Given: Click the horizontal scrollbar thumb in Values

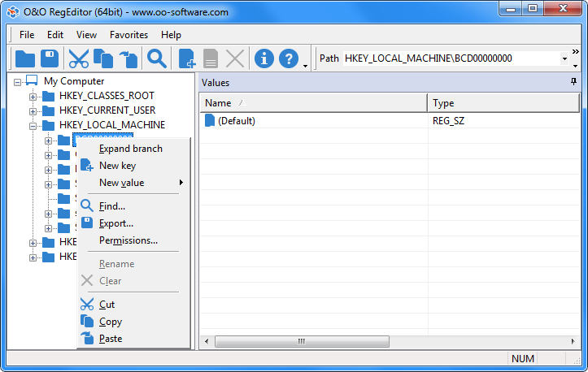Looking at the screenshot, I should [x=302, y=341].
